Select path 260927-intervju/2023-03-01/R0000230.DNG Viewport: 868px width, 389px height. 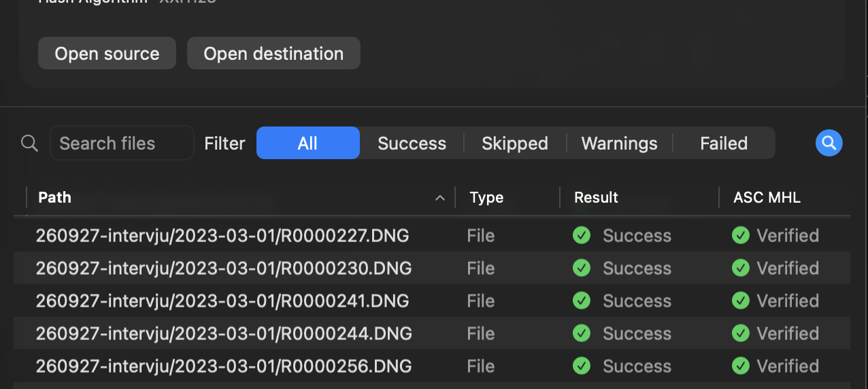point(223,268)
